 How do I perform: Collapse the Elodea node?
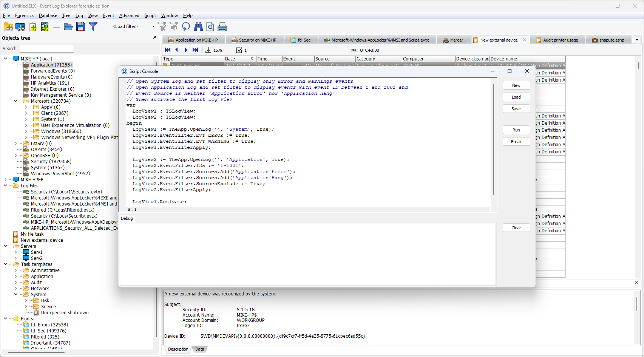(5, 318)
